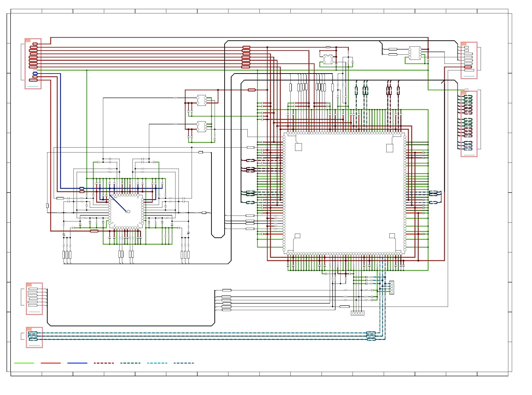The width and height of the screenshot is (532, 395).
Task: Select the uncolored pin on the green net in top-left connector
Action: click(35, 70)
